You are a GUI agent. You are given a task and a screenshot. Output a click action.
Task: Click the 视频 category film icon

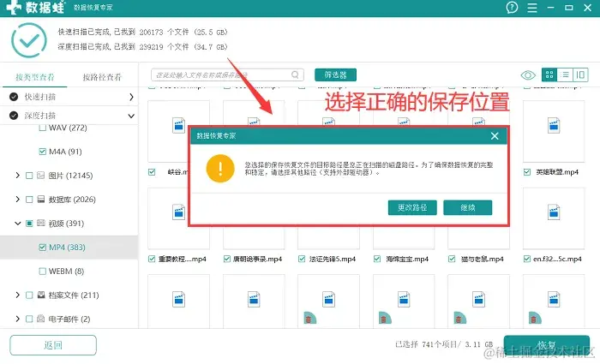point(40,224)
